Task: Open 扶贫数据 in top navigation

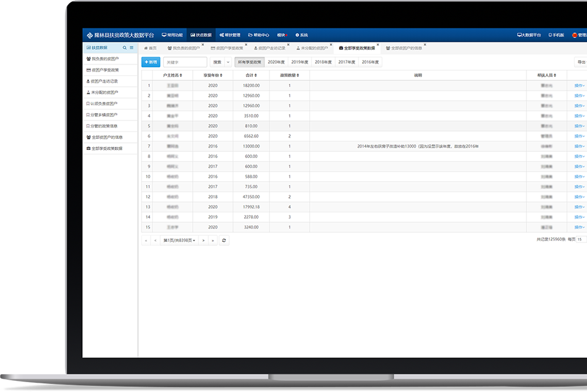Action: [x=201, y=35]
